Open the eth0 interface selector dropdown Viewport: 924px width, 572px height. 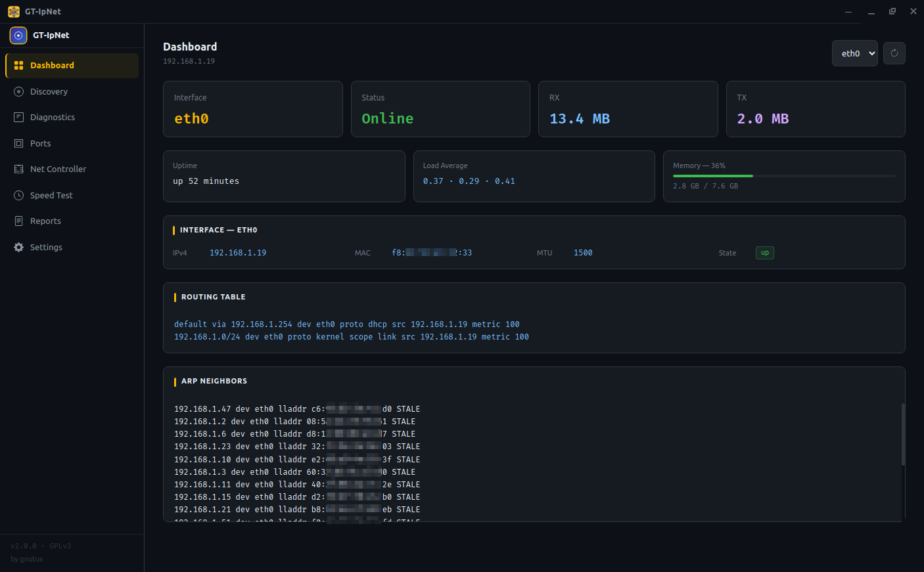coord(855,53)
